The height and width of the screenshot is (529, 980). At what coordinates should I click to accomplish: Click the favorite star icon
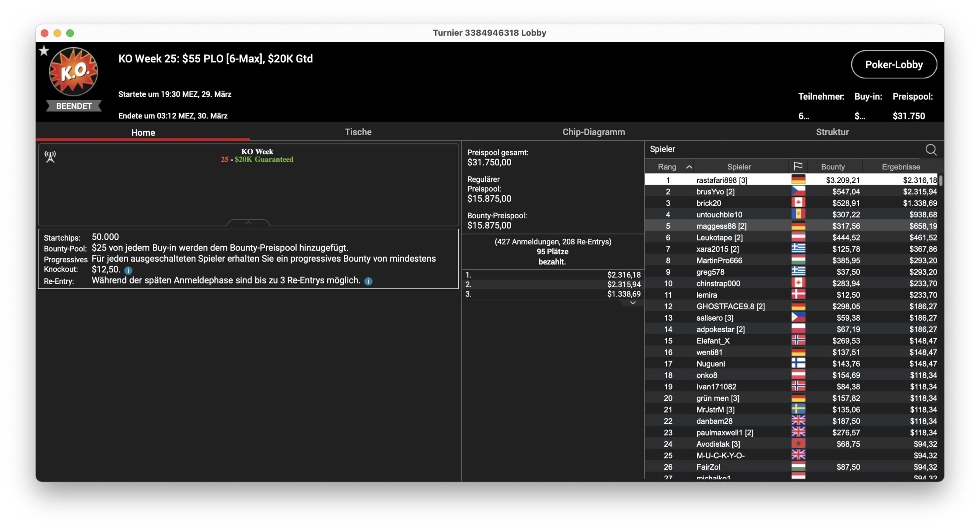tap(44, 51)
